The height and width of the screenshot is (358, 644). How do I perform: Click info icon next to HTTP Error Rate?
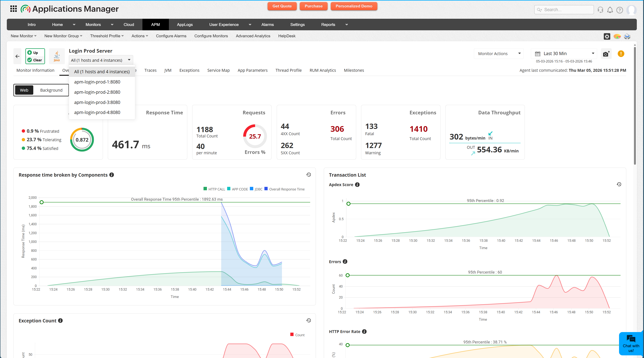coord(364,331)
